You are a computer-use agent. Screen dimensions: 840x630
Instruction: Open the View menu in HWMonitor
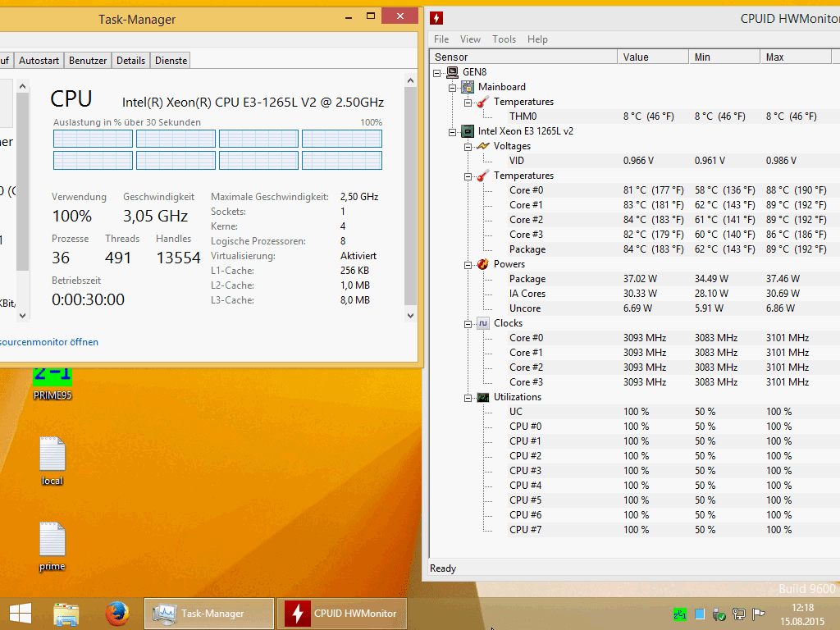pyautogui.click(x=470, y=39)
